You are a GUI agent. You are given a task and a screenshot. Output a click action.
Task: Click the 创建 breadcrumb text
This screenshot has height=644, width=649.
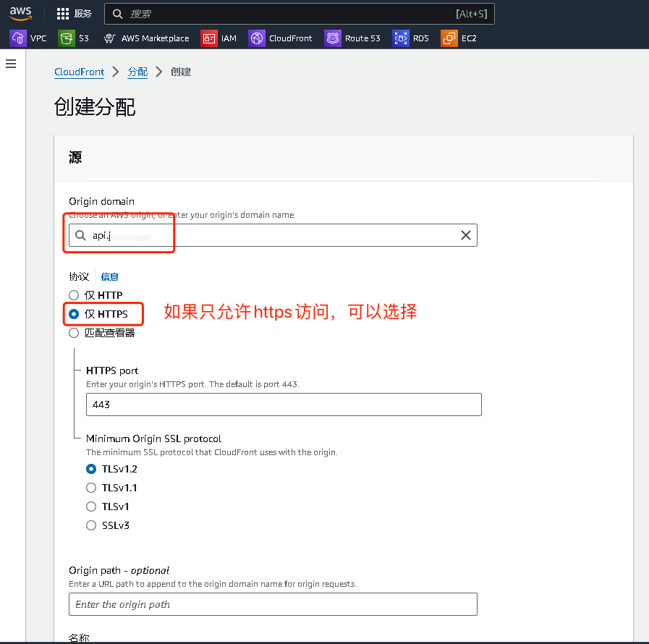181,72
